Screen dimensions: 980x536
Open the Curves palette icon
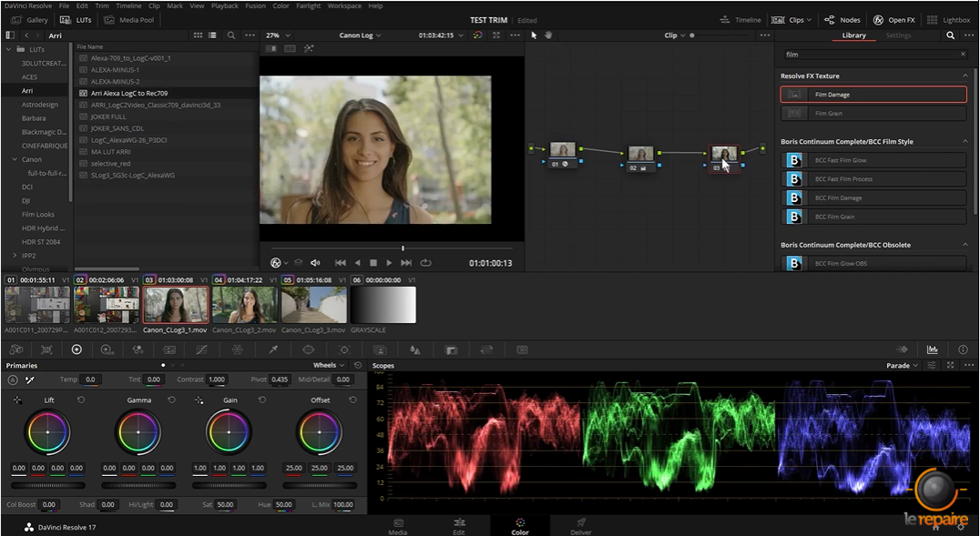pyautogui.click(x=202, y=349)
